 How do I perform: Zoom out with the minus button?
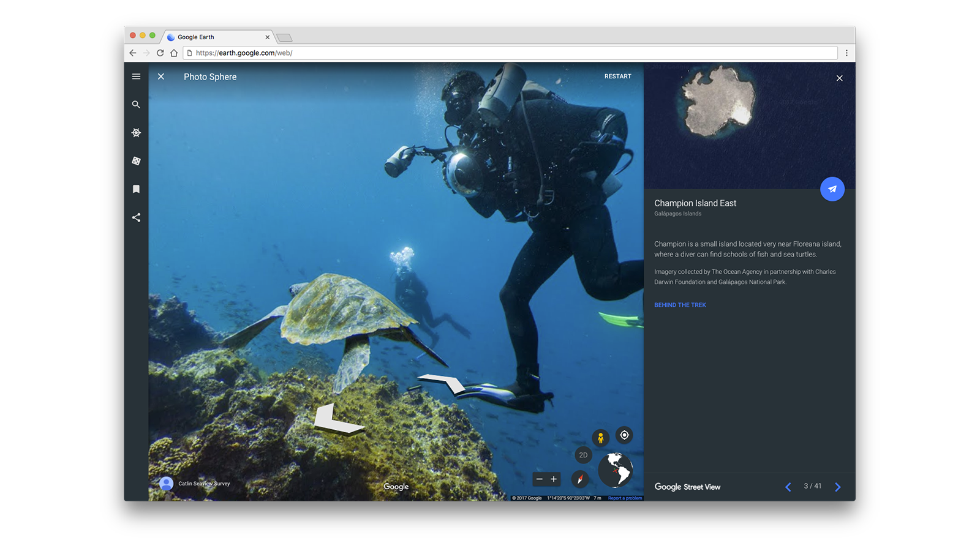[539, 479]
